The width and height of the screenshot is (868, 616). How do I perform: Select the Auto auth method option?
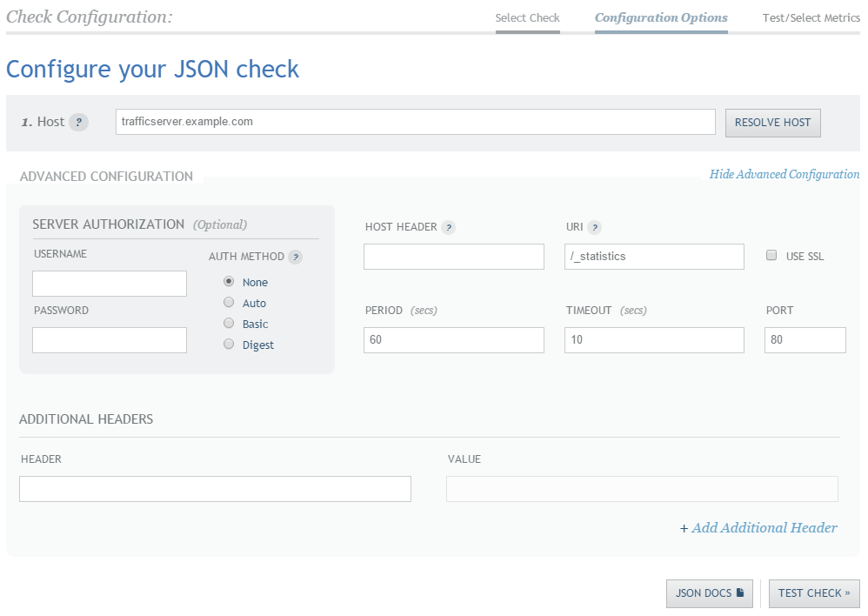(x=228, y=302)
